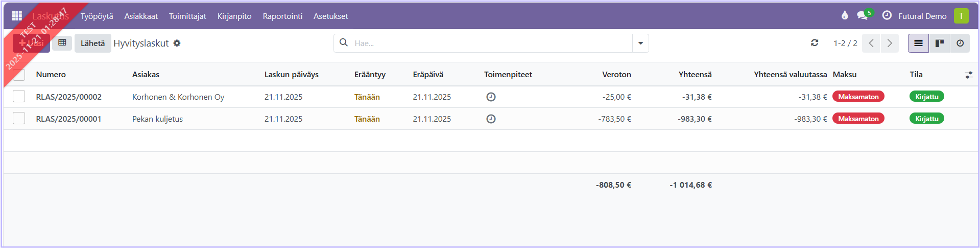Switch to kanban view
980x248 pixels.
939,43
